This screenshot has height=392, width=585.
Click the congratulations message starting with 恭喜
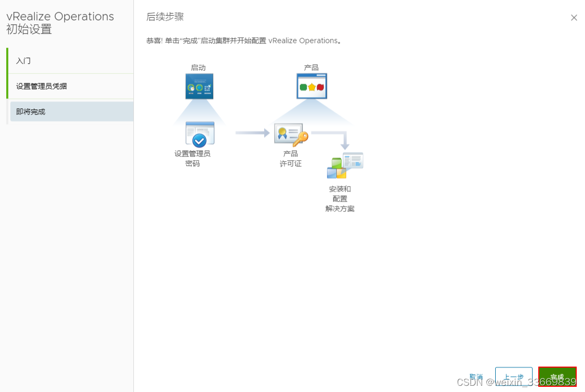(243, 40)
